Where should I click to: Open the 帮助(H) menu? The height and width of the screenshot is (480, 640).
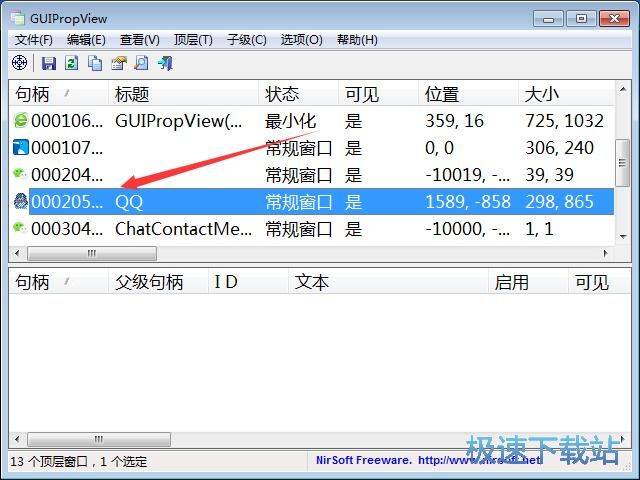357,40
